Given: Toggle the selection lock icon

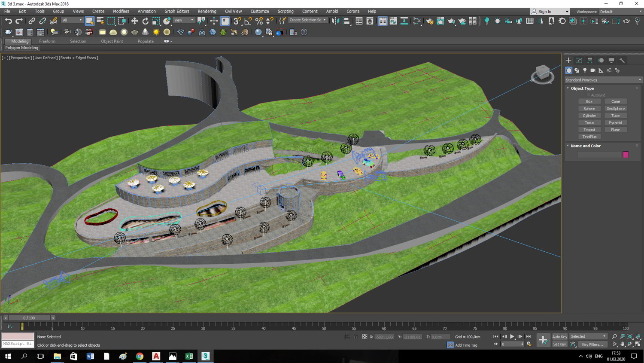Looking at the screenshot, I should pos(355,337).
